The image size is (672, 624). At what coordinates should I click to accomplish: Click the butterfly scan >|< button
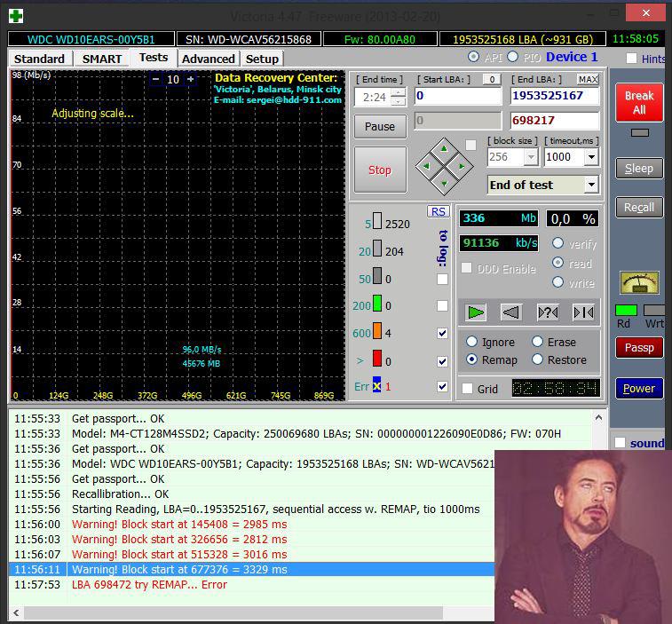(584, 312)
